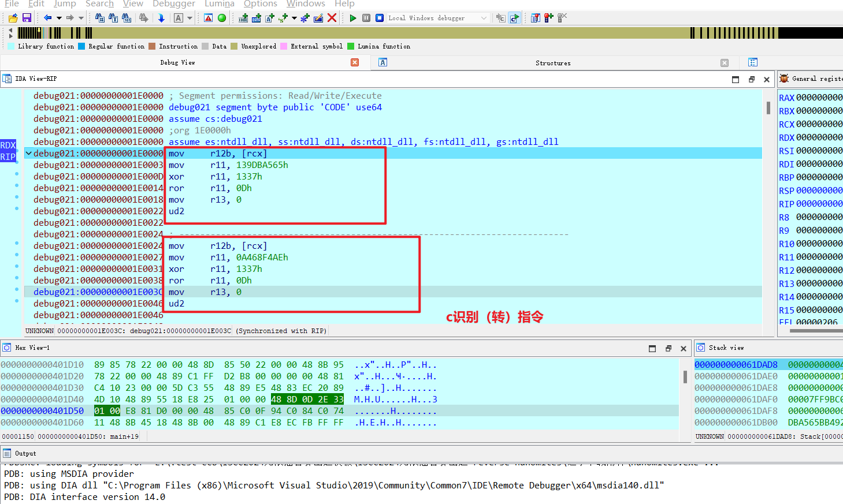Screen dimensions: 843x504
Task: Float the IDA View-RIP panel
Action: pyautogui.click(x=752, y=80)
